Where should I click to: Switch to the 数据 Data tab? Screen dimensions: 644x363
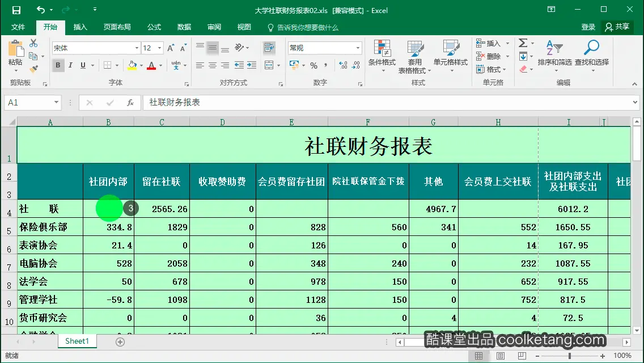(x=184, y=27)
